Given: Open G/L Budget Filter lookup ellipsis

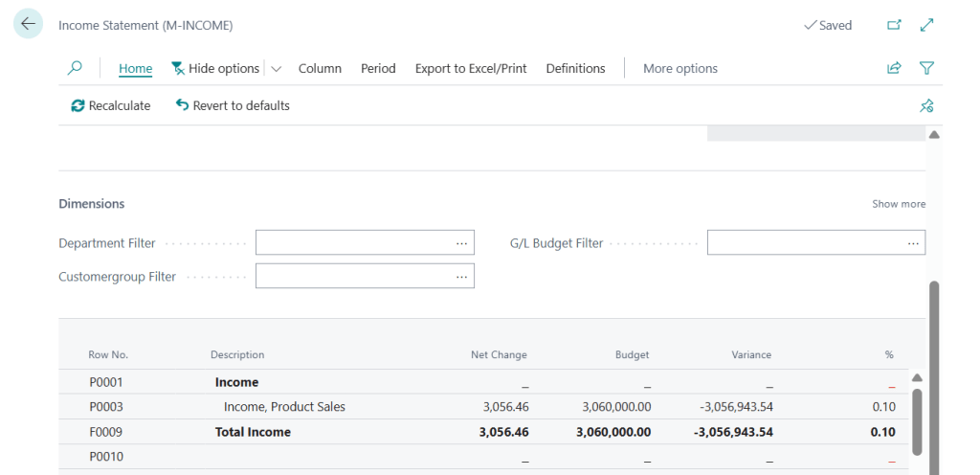Looking at the screenshot, I should click(x=913, y=242).
